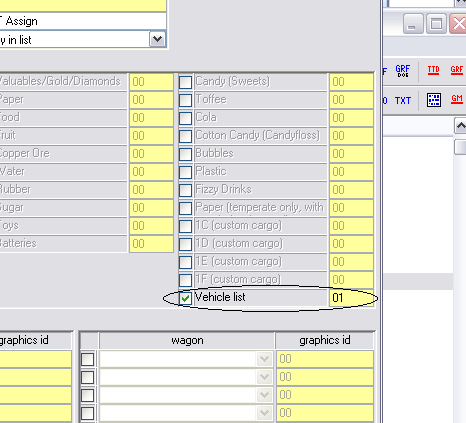Enable the Cotton Candy (Candyfloss) checkbox
Screen dimensions: 466x423
(x=185, y=136)
